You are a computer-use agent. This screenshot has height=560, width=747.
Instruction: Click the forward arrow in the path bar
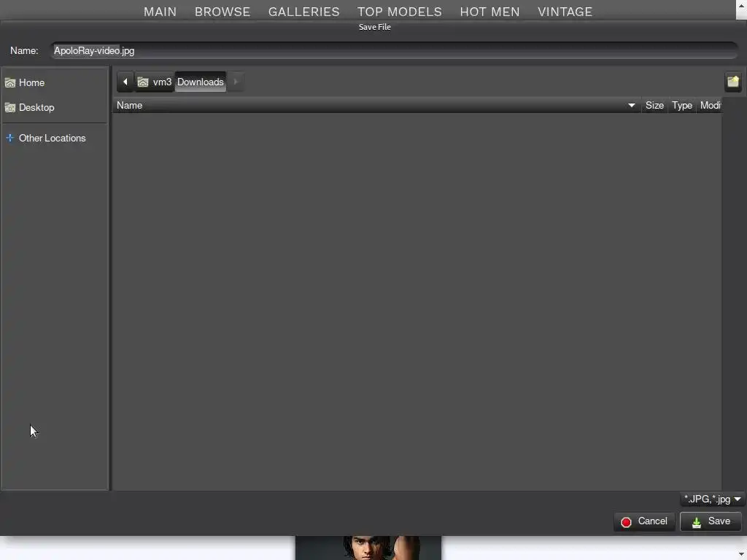(x=236, y=82)
